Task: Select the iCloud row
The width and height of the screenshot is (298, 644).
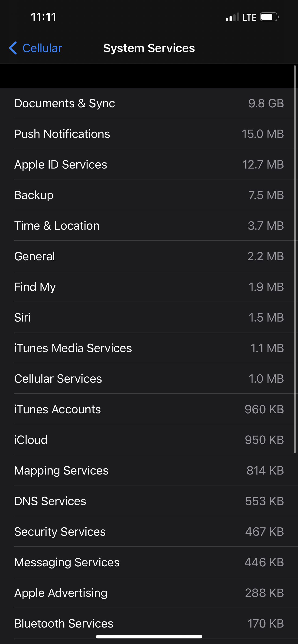Action: 149,440
